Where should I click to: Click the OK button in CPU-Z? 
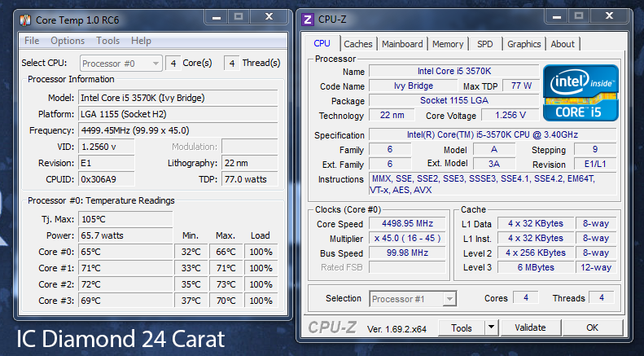click(592, 327)
